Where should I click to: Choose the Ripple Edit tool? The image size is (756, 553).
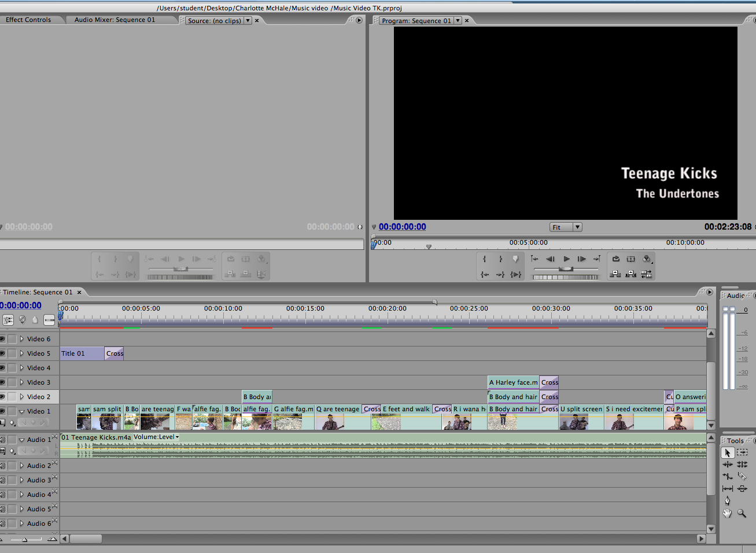tap(728, 464)
